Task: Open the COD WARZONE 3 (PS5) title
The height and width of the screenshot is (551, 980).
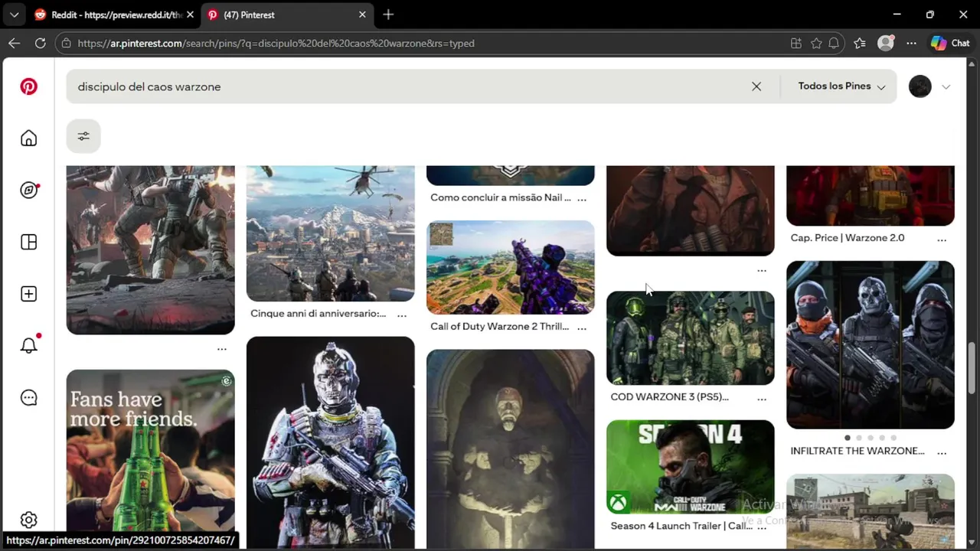Action: [x=669, y=396]
